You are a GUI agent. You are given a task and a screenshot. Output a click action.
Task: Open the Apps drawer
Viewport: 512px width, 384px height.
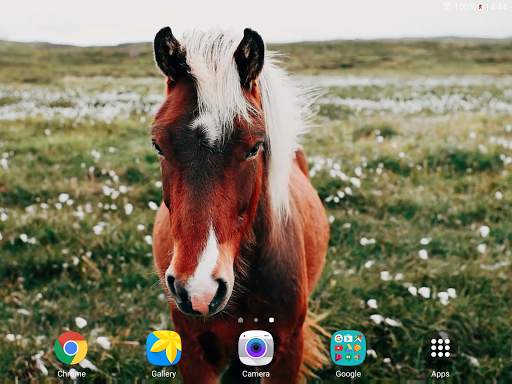coord(440,348)
